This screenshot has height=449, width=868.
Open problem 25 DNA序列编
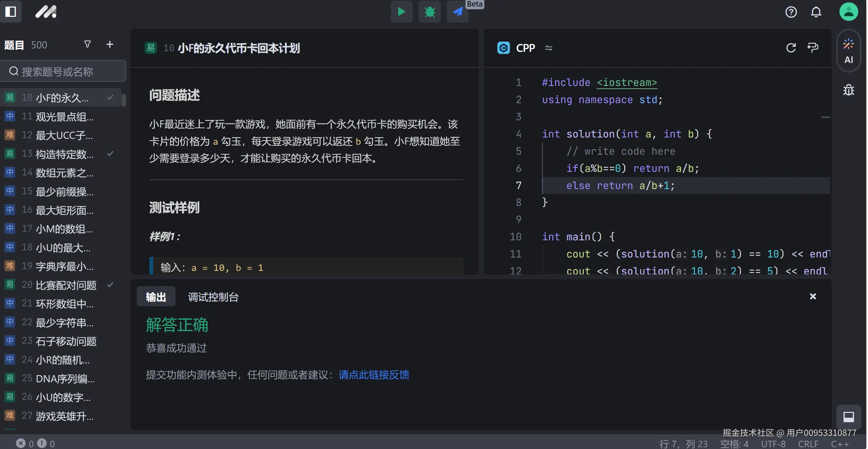coord(61,379)
